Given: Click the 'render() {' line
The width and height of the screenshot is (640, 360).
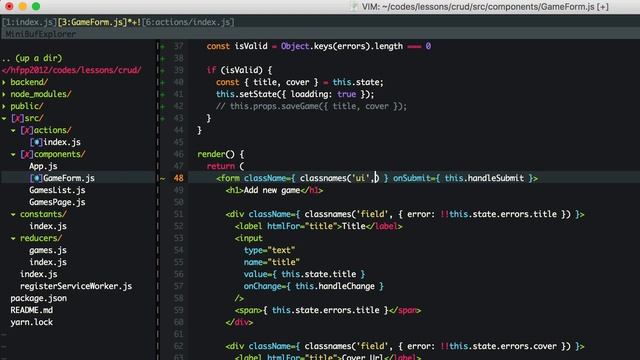Looking at the screenshot, I should click(x=220, y=154).
